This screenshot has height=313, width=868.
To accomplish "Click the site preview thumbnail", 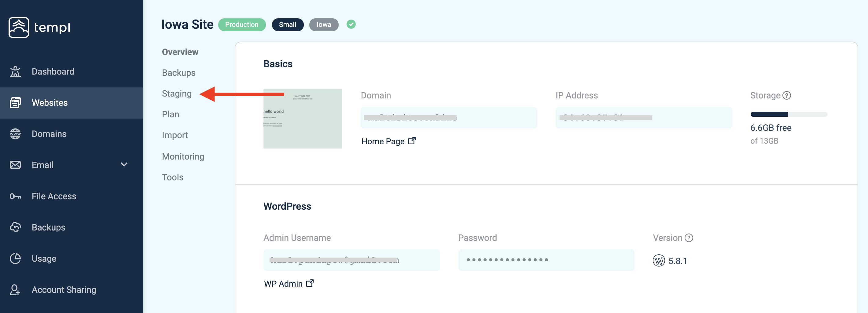I will [x=303, y=119].
